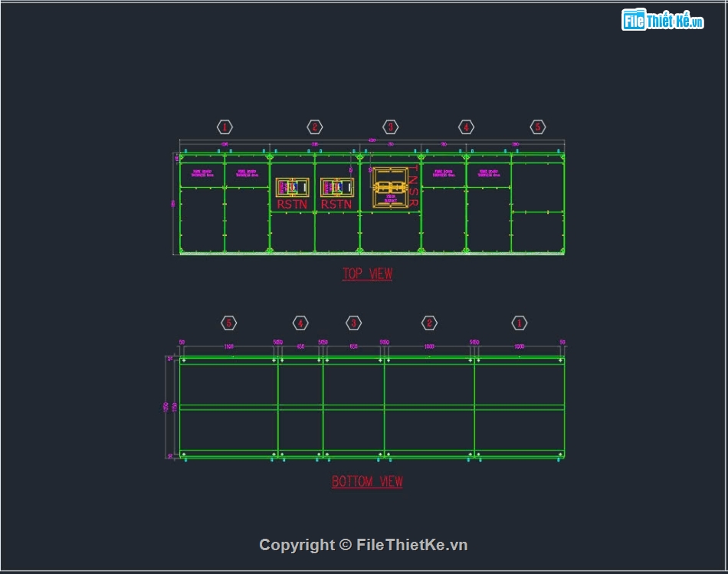728x574 pixels.
Task: Select hexagon marker 1 above the top view
Action: (225, 126)
